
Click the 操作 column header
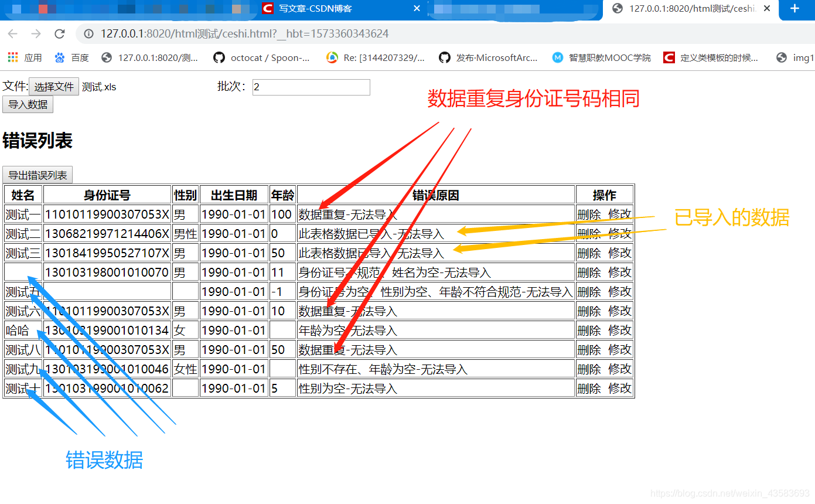point(605,195)
